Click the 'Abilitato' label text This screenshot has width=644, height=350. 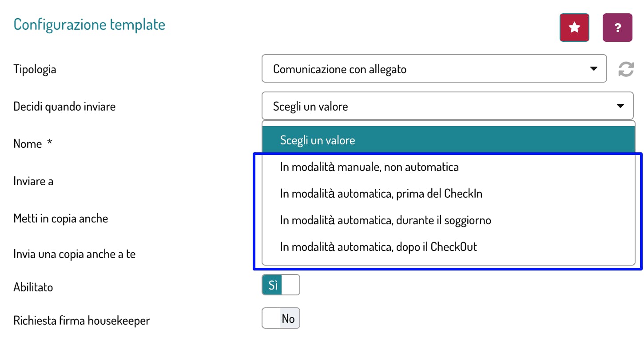tap(33, 287)
